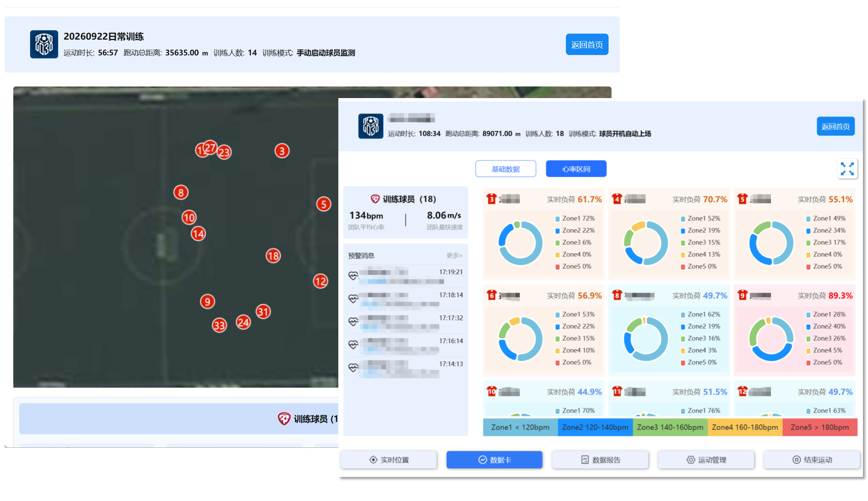This screenshot has height=501, width=868.
Task: Click the number 9 jersey icon on its player card
Action: 742,295
